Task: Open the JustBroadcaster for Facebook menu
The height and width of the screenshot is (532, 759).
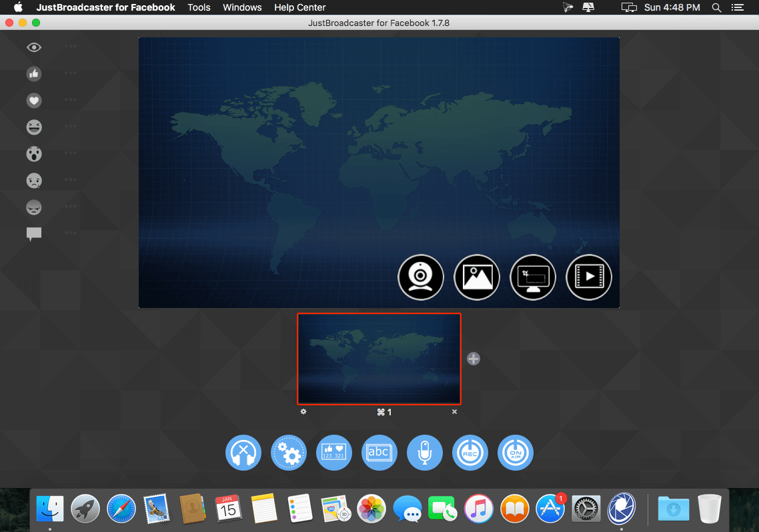Action: [105, 7]
